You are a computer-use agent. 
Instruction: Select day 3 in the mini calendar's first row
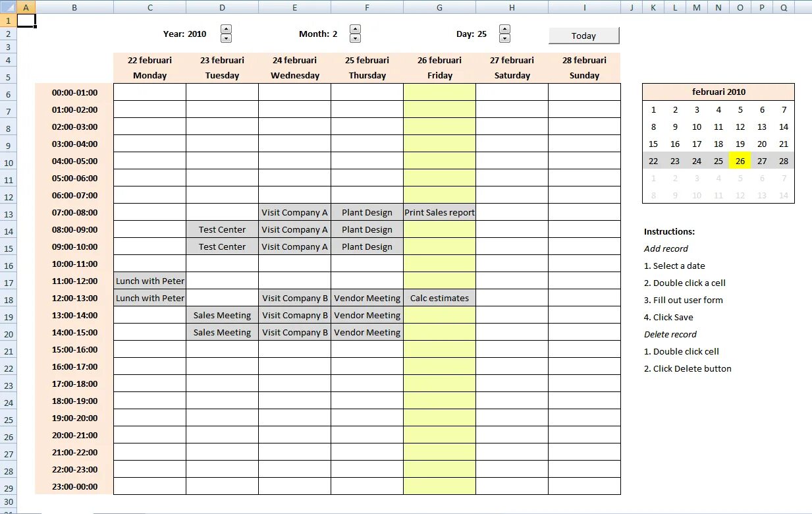[697, 109]
